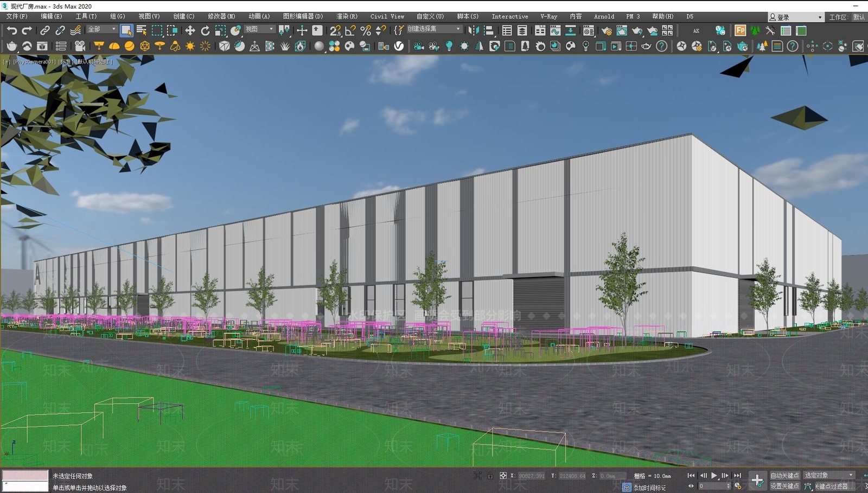Select the Move tool in main toolbar
This screenshot has width=868, height=493.
click(x=190, y=30)
